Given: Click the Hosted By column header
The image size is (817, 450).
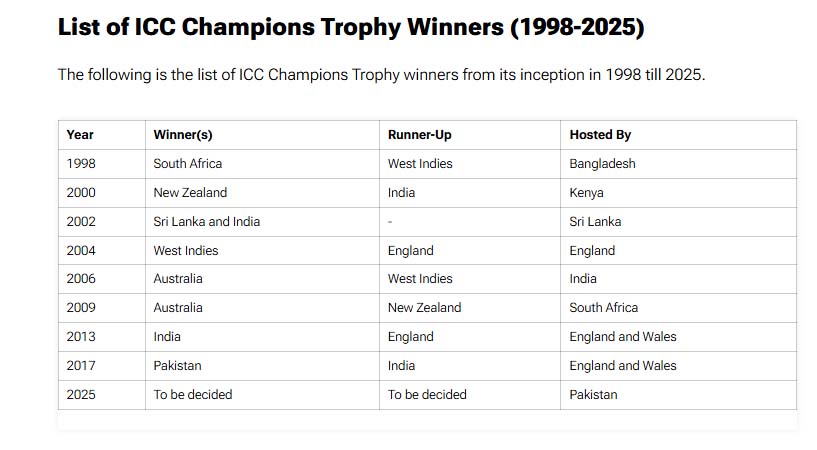Looking at the screenshot, I should (600, 135).
